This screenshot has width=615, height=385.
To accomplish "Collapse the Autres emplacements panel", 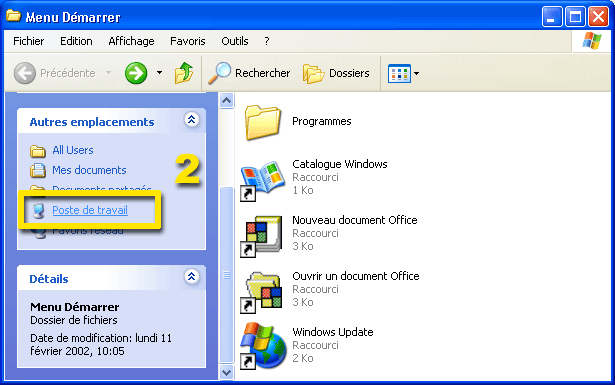I will pyautogui.click(x=191, y=120).
